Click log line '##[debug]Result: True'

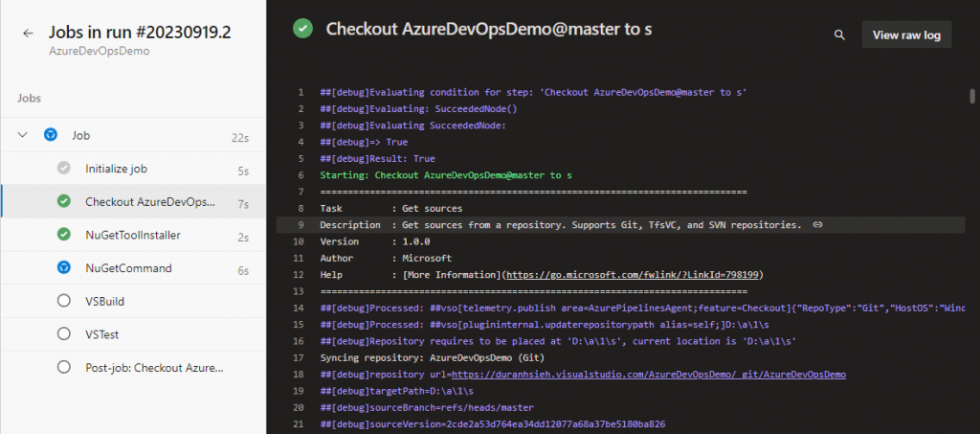pos(377,158)
